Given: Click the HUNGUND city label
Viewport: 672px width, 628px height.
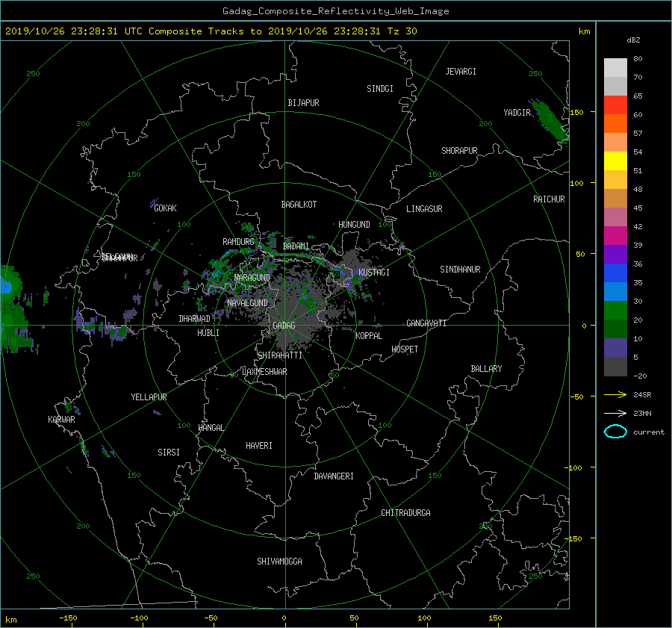Looking at the screenshot, I should pyautogui.click(x=354, y=225).
